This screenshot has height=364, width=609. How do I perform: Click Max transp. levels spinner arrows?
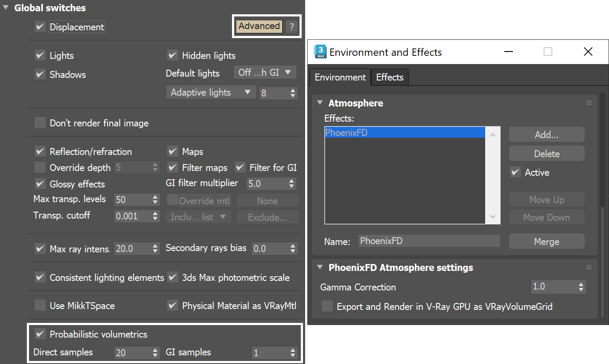pos(155,200)
